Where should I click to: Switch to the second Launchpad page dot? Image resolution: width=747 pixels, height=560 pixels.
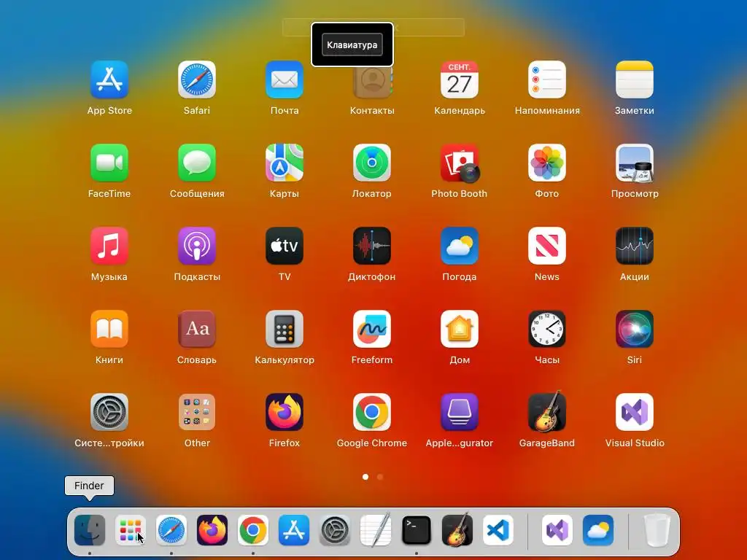[x=379, y=477]
